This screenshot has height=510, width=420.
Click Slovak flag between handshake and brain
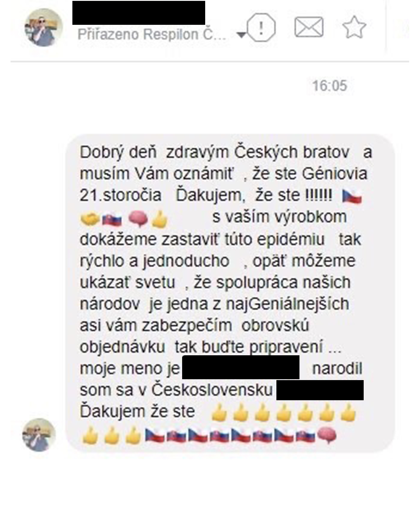(112, 220)
